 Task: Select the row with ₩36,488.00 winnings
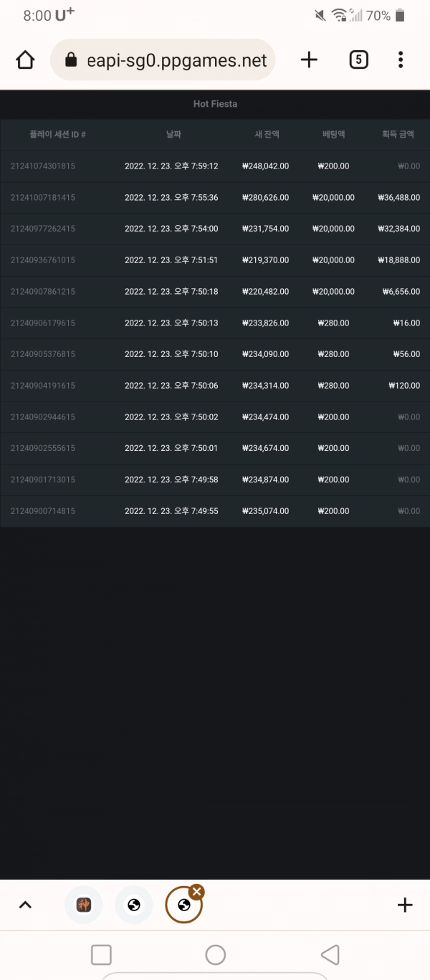(215, 198)
